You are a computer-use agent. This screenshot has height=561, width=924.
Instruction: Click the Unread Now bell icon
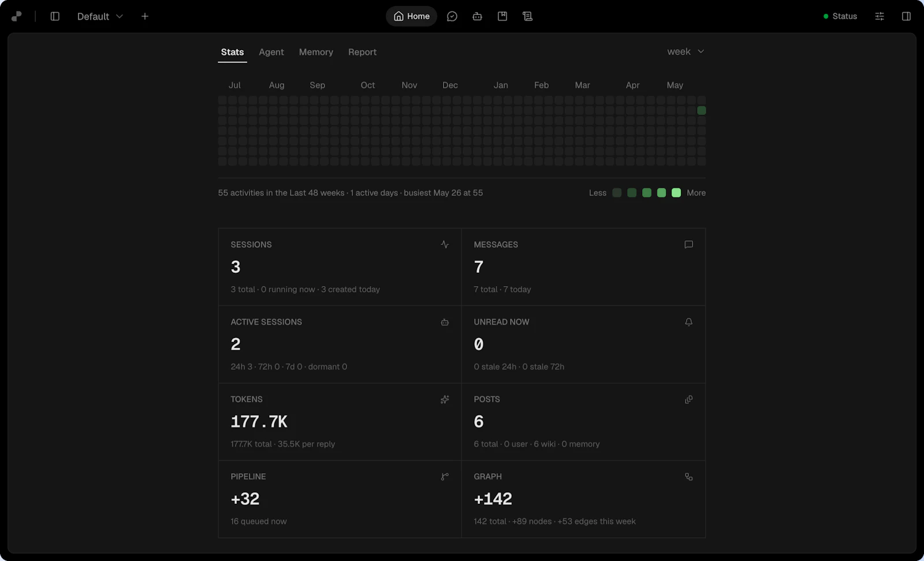point(688,322)
